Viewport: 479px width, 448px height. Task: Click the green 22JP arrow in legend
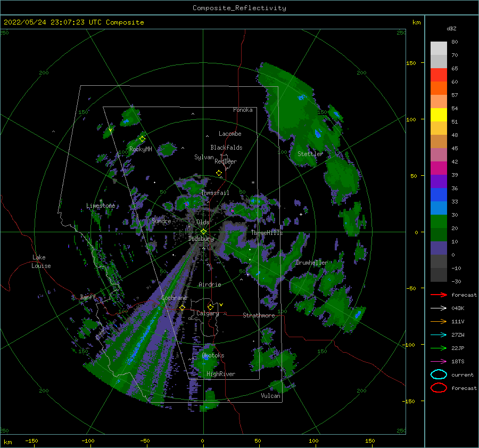439,348
